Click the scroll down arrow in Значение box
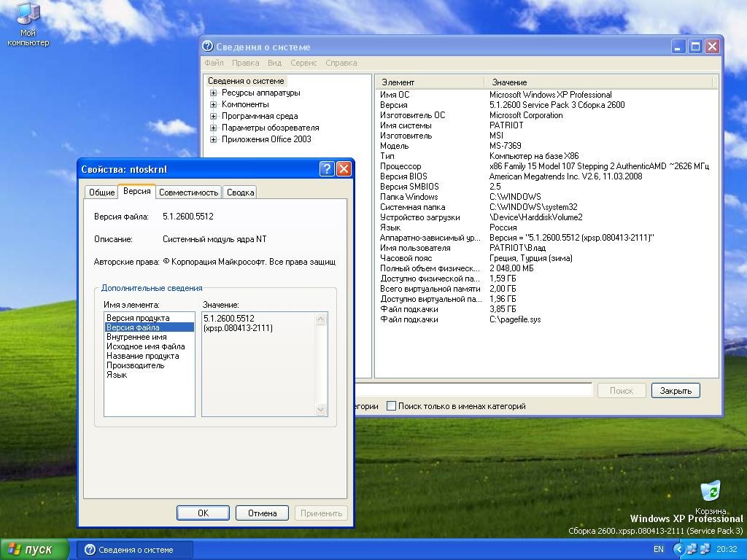 click(321, 409)
